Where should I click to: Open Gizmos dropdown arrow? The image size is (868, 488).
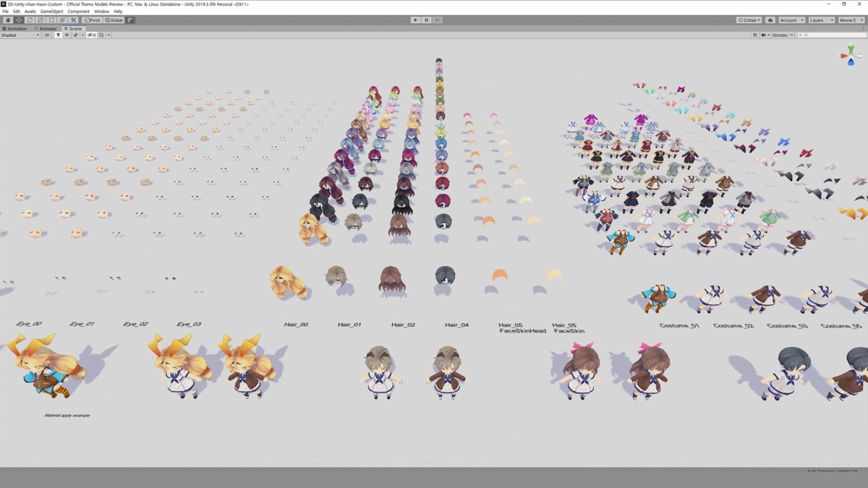791,35
